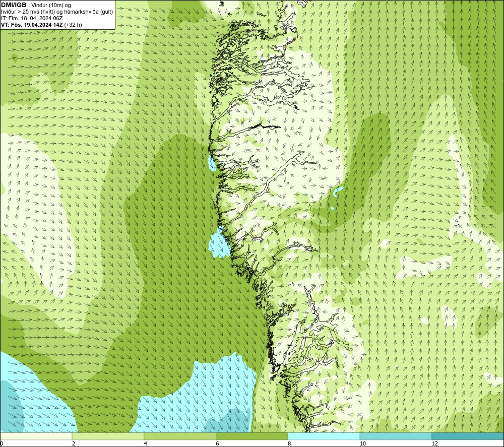Screen dimensions: 504x447
Task: Click the legend label '4'
Action: (146, 444)
